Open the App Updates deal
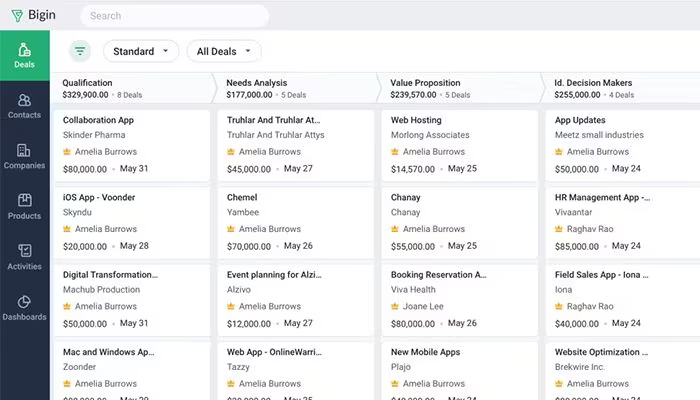 pos(580,120)
